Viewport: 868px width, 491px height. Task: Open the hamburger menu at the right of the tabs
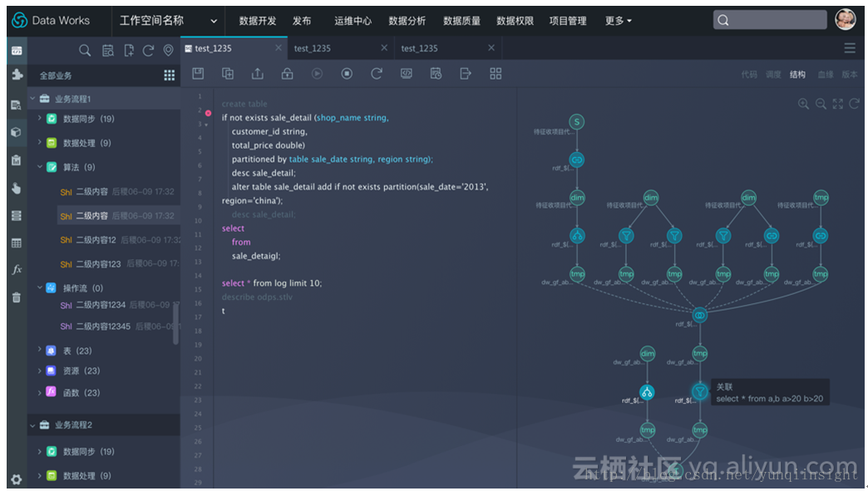pos(850,49)
